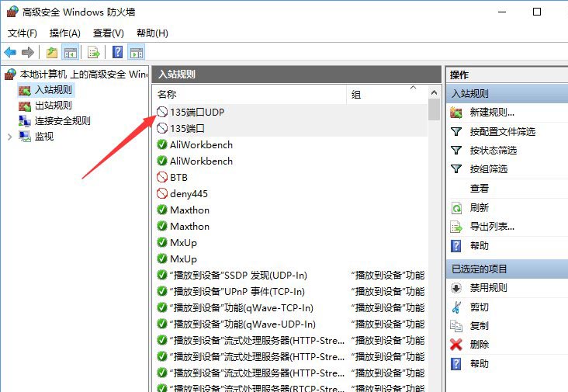Expand the 监视 tree node

click(x=9, y=137)
